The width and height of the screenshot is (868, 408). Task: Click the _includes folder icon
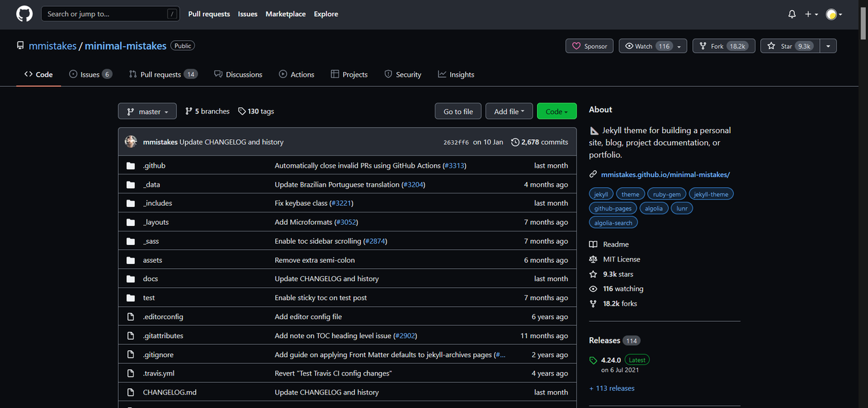click(131, 203)
